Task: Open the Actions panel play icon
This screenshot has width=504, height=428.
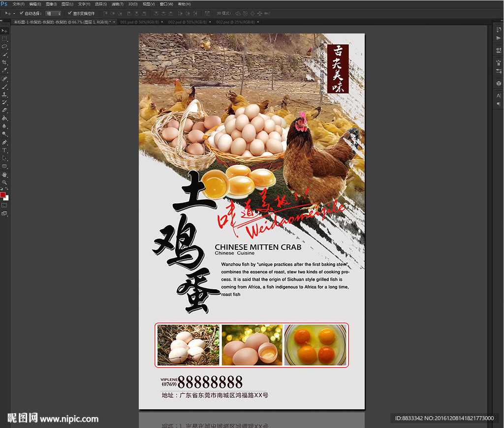Action: (499, 38)
